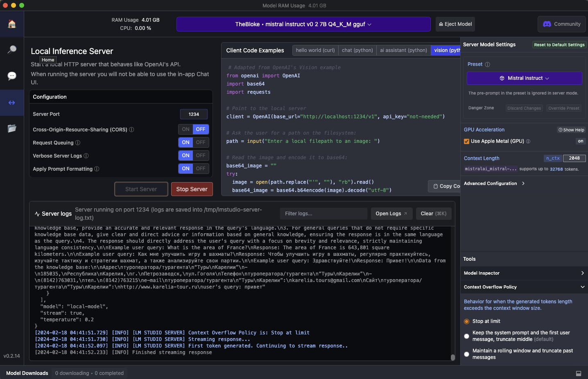The height and width of the screenshot is (379, 588).
Task: Expand the Model Inspector tool
Action: coord(524,273)
